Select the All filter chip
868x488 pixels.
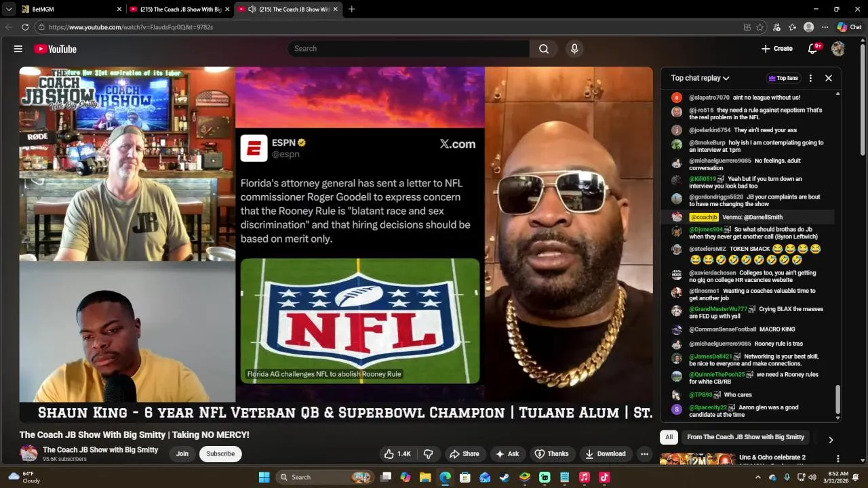tap(669, 437)
